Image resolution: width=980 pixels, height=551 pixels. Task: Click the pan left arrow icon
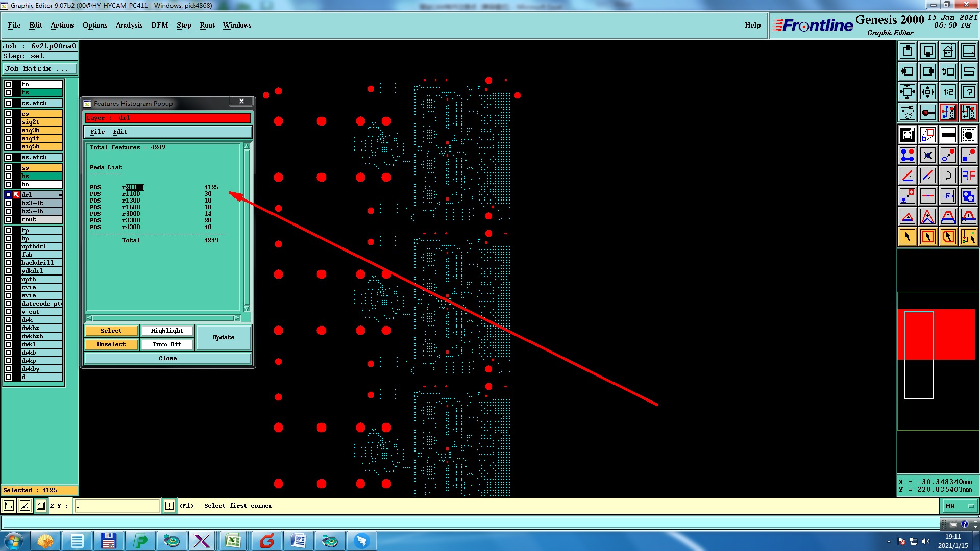pyautogui.click(x=907, y=71)
